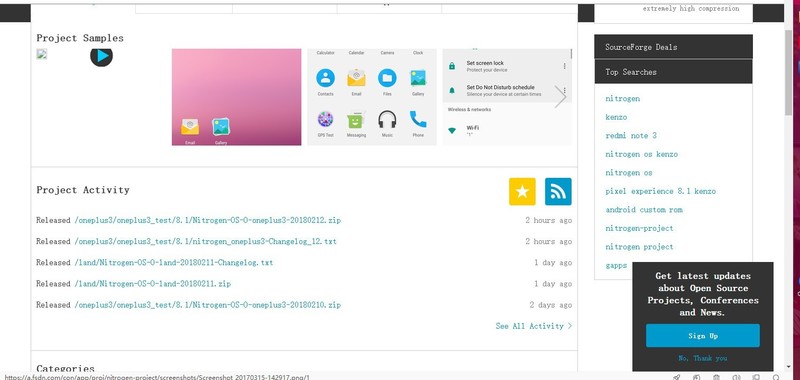Open the SourceForge Deals panel header
This screenshot has height=380, width=800.
pyautogui.click(x=673, y=47)
